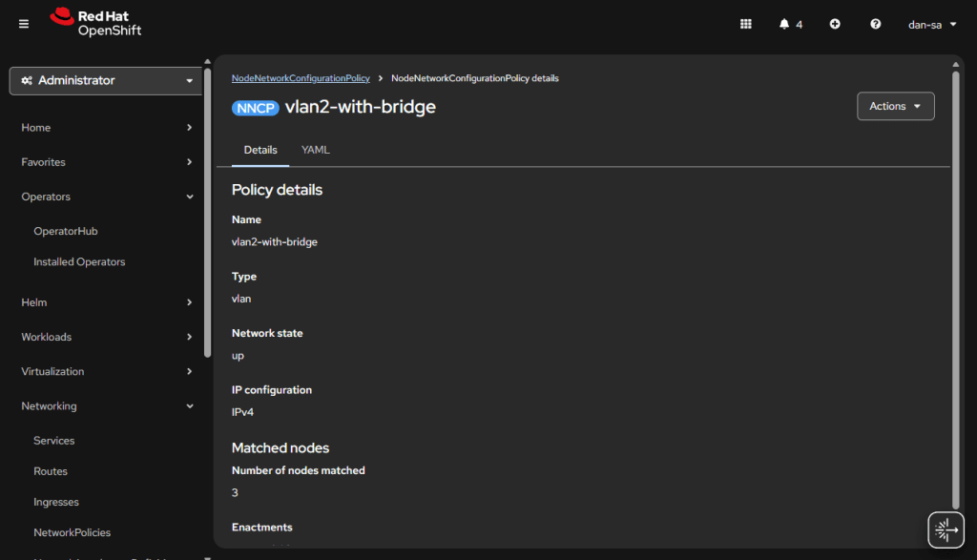Go to NodeNetworkConfigurationPolicy breadcrumb link
This screenshot has width=977, height=560.
pyautogui.click(x=301, y=78)
